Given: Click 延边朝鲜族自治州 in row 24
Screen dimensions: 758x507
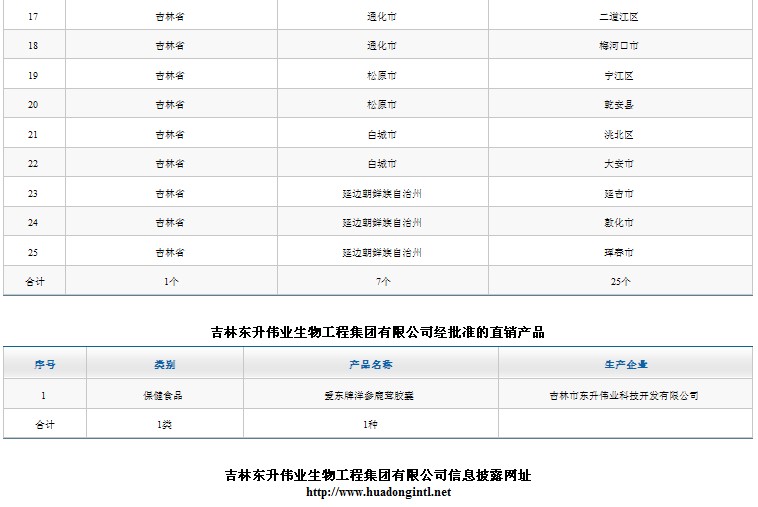Looking at the screenshot, I should coord(382,223).
